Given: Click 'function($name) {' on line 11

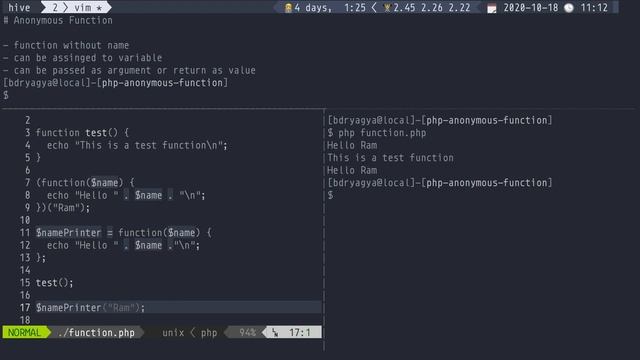Looking at the screenshot, I should pos(165,233).
